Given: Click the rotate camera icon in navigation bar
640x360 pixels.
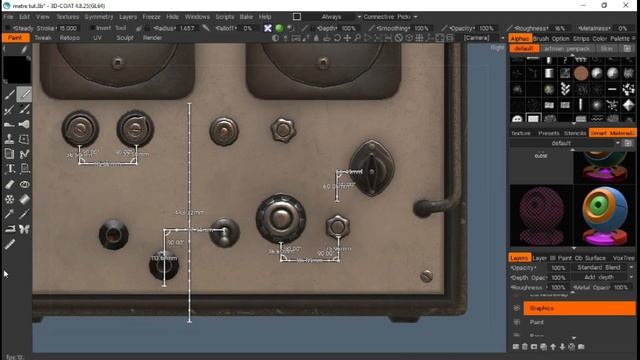Looking at the screenshot, I should click(x=337, y=38).
